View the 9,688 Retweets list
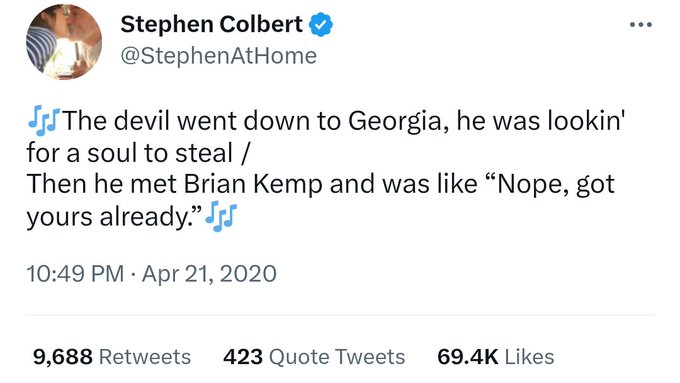 click(112, 357)
